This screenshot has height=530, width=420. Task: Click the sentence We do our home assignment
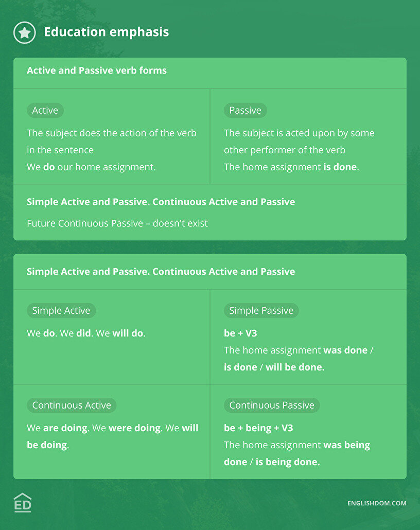(91, 167)
